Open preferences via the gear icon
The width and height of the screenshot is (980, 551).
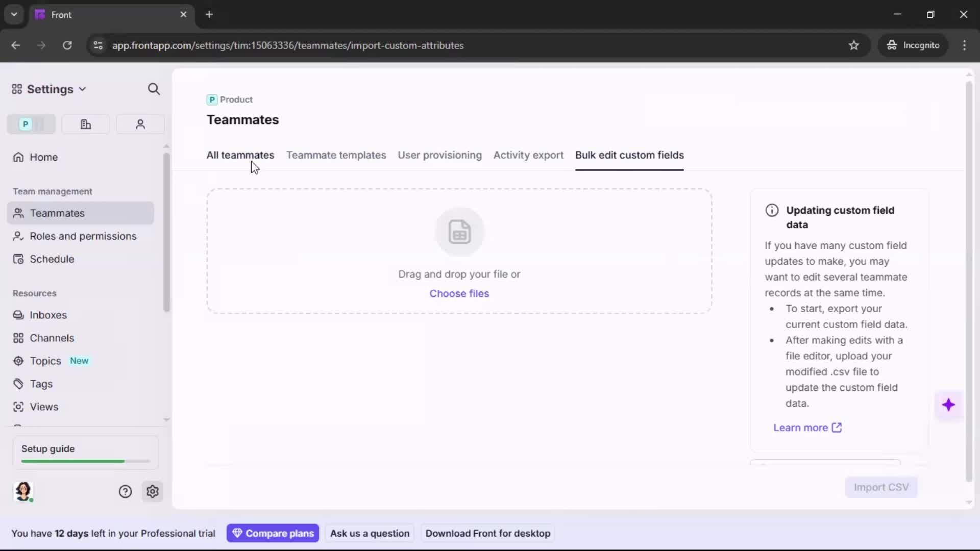pyautogui.click(x=153, y=491)
